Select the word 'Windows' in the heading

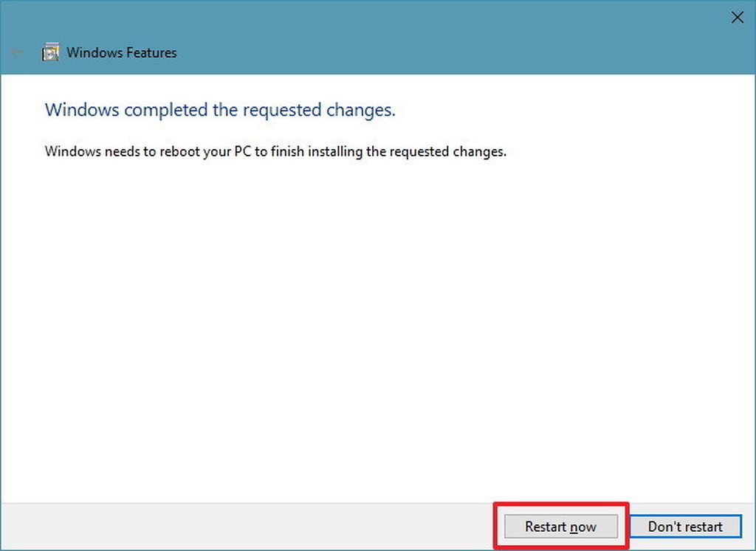click(82, 110)
